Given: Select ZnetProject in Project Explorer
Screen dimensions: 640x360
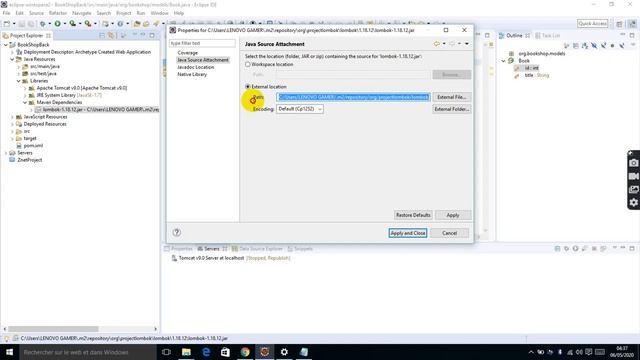Looking at the screenshot, I should pos(29,160).
